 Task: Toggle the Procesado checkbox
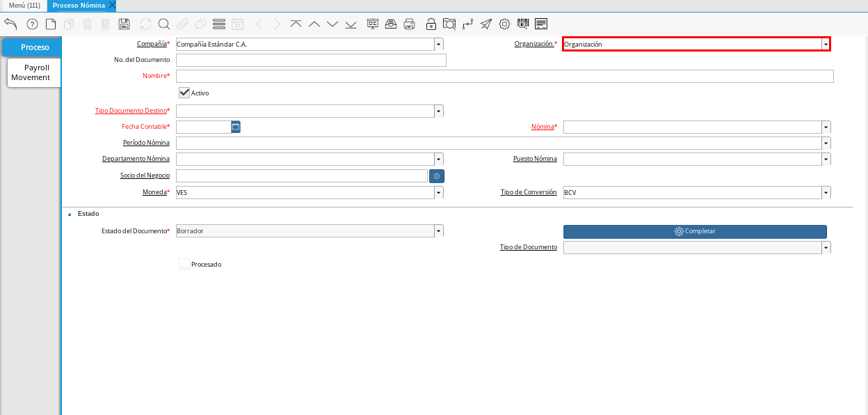[184, 264]
